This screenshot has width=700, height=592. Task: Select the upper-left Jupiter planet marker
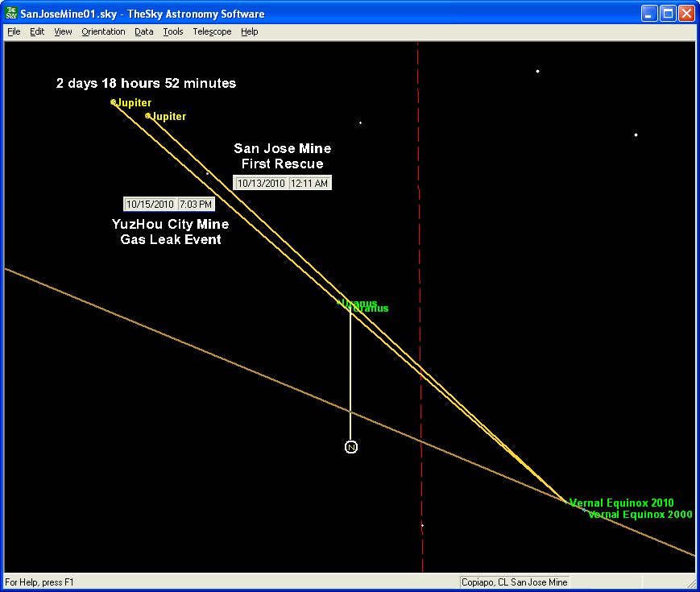click(114, 102)
